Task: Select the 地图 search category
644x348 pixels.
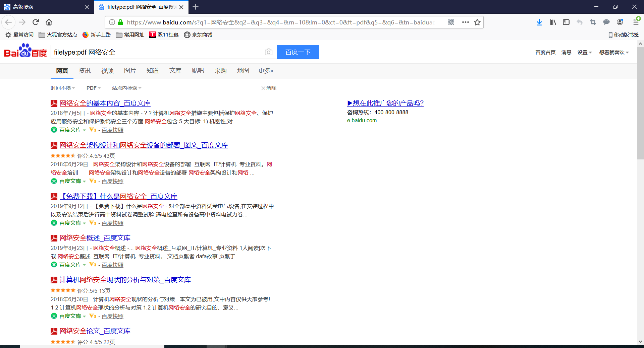Action: pos(243,71)
